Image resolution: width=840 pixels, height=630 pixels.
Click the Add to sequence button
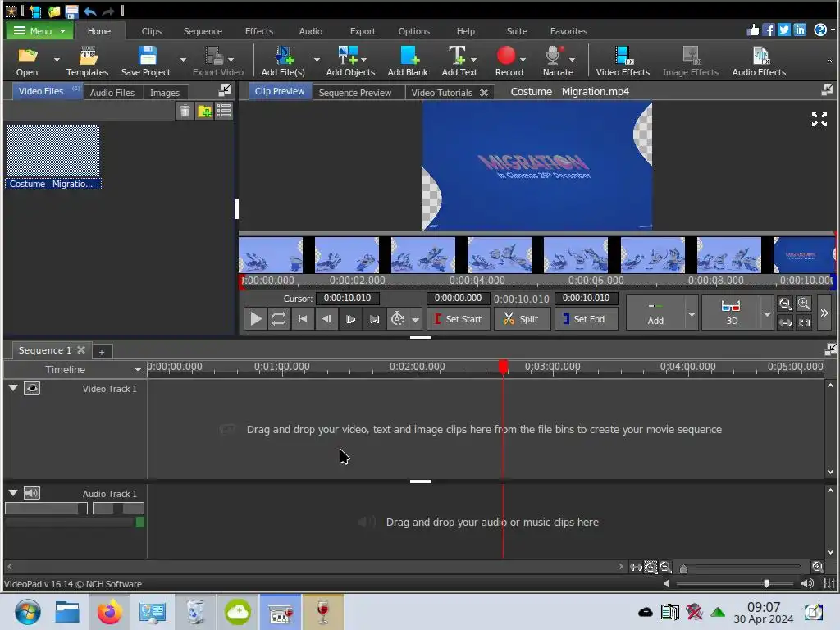pos(655,313)
